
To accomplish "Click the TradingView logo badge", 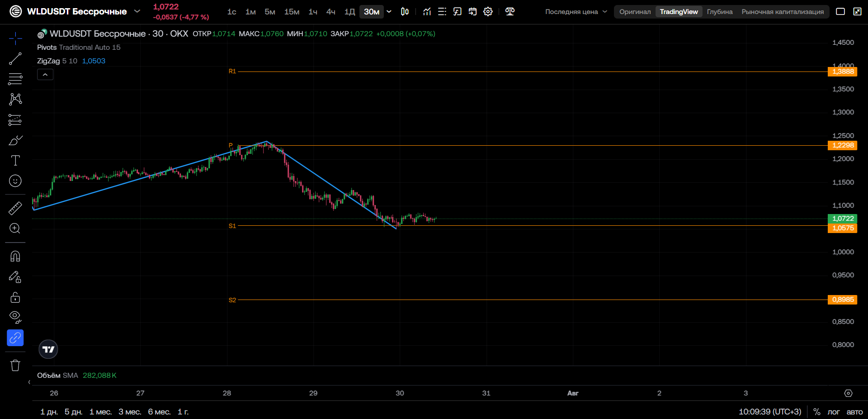I will (x=48, y=349).
